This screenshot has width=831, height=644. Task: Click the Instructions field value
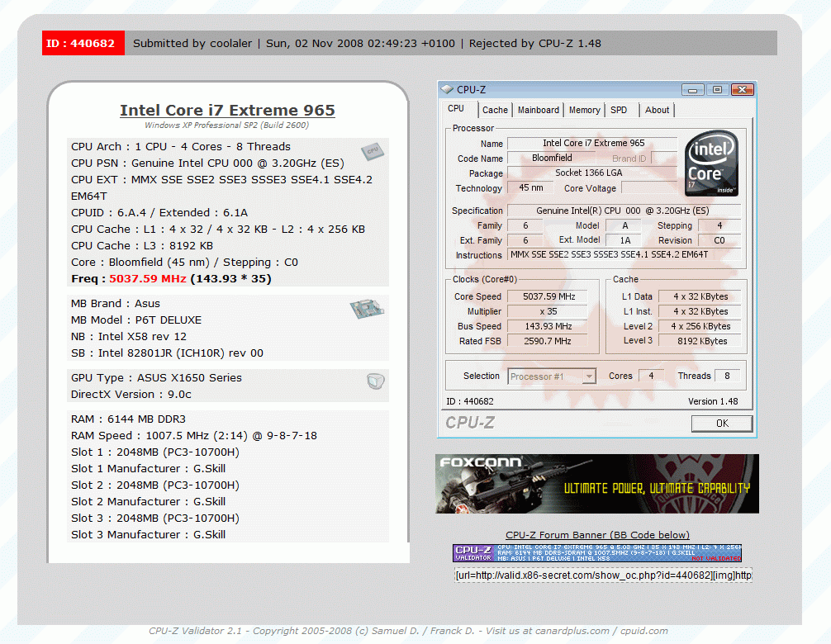point(623,255)
